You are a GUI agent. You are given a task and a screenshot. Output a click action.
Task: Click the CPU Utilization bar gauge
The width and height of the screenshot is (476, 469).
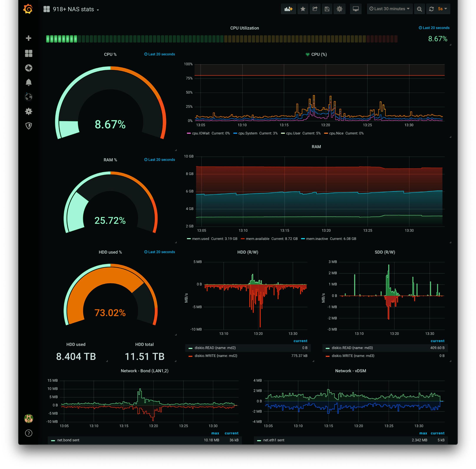coord(222,39)
